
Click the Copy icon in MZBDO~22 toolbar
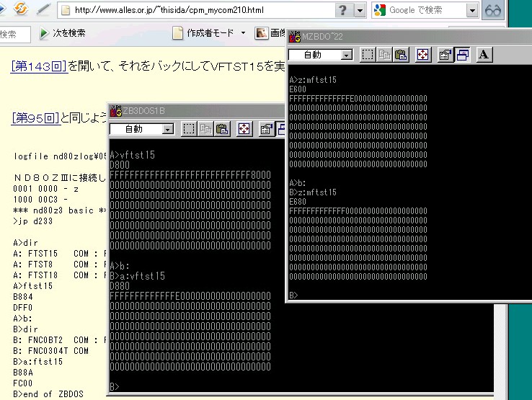point(384,55)
